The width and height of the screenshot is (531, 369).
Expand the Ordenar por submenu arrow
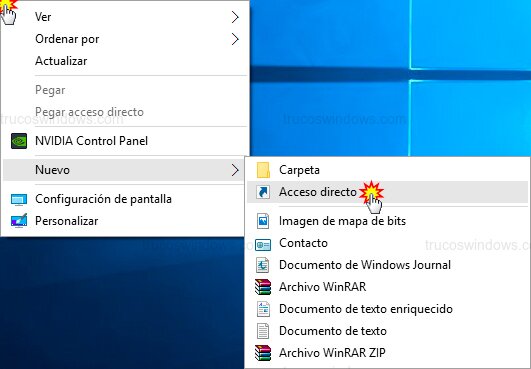tap(235, 39)
